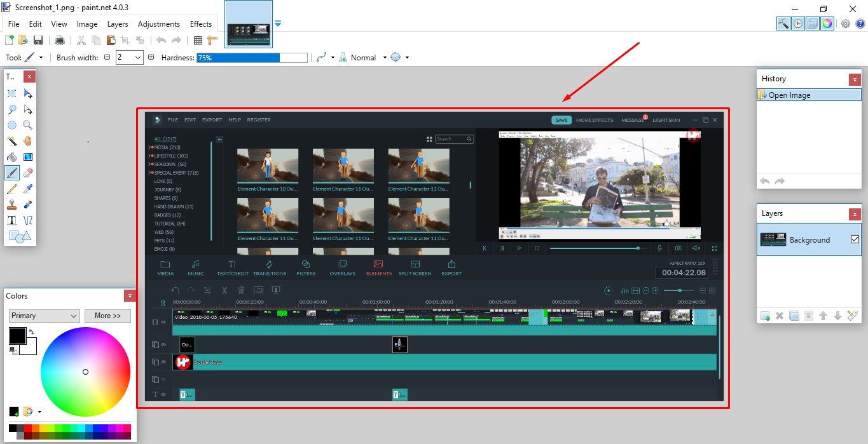This screenshot has height=444, width=868.
Task: Open the Adjustments menu
Action: click(158, 24)
